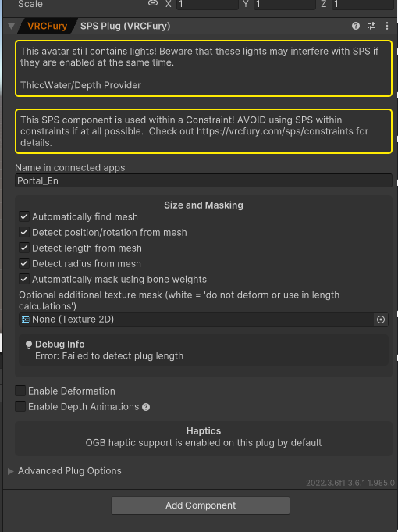Click the Scale X value field
The image size is (398, 532).
[207, 5]
